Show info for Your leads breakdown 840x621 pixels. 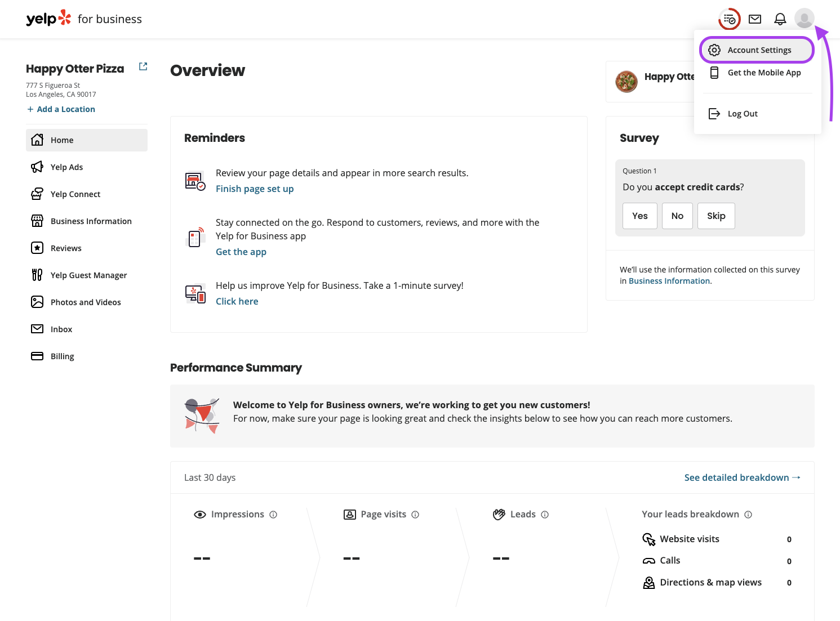tap(748, 515)
